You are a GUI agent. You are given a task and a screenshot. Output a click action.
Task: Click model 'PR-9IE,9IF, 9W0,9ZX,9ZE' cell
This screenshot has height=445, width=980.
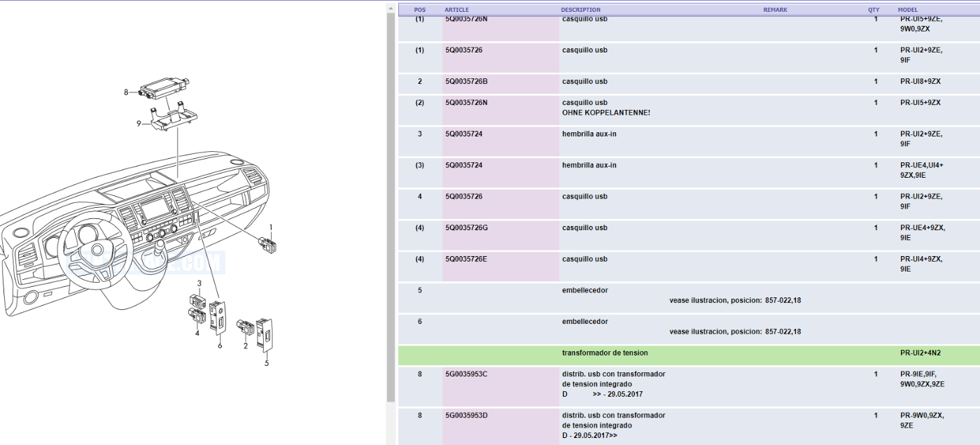[923, 379]
